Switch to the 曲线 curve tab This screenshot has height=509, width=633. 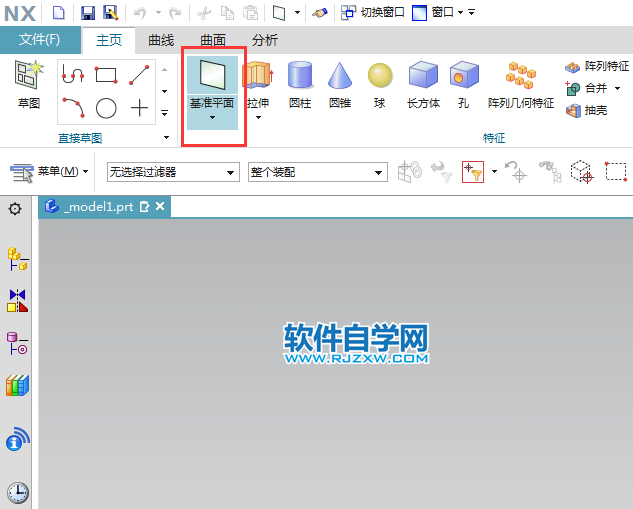161,40
